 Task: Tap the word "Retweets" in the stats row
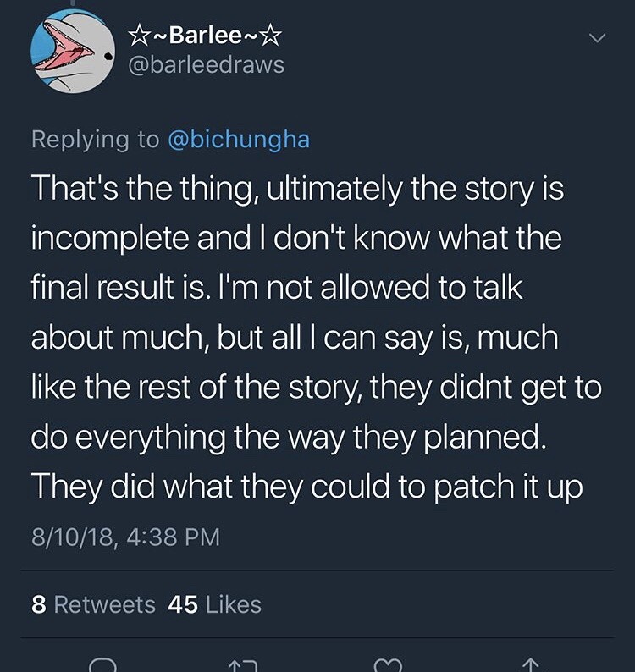(105, 604)
